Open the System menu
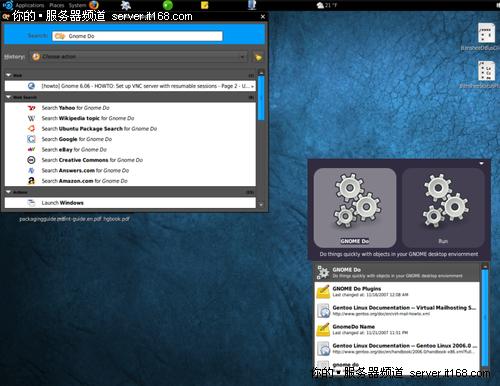Screen dimensions: 500x386 [x=77, y=5]
